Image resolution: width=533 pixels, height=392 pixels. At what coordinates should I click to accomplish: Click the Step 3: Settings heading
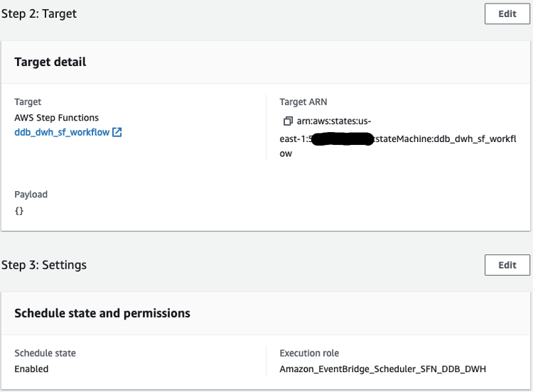coord(44,265)
